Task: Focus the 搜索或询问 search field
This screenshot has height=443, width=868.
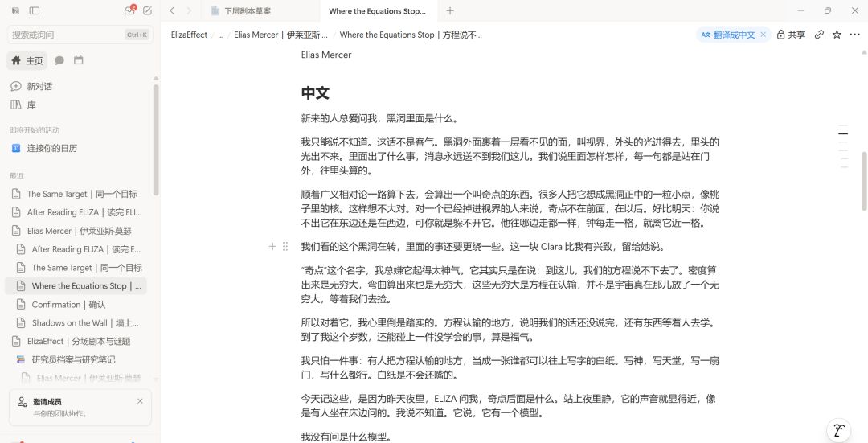Action: (80, 35)
